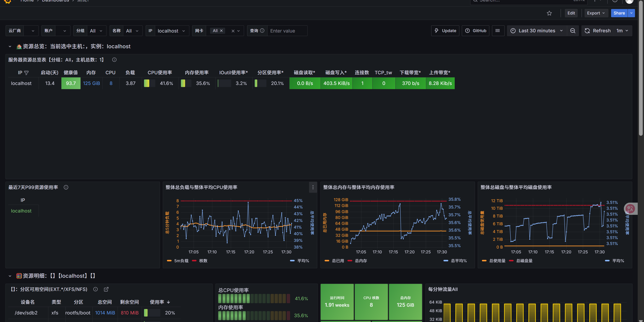Open the three-dot menu of CPU panel
The height and width of the screenshot is (322, 644).
[x=313, y=187]
